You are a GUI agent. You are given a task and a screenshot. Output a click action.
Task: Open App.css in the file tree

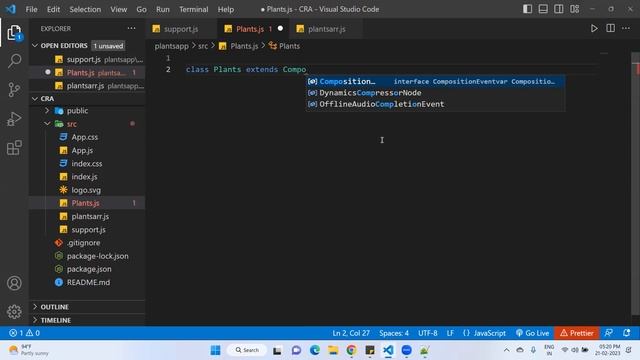tap(87, 137)
